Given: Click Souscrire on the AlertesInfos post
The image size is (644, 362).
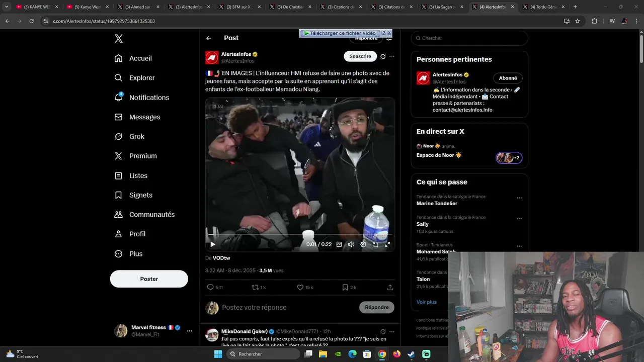Looking at the screenshot, I should pyautogui.click(x=360, y=56).
